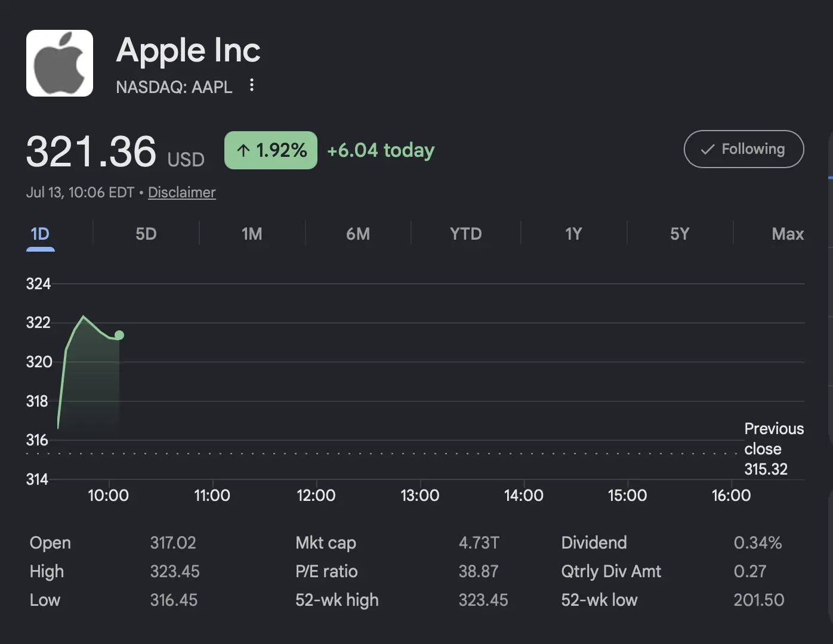Image resolution: width=833 pixels, height=644 pixels.
Task: Switch to the 5Y chart range
Action: [x=680, y=234]
